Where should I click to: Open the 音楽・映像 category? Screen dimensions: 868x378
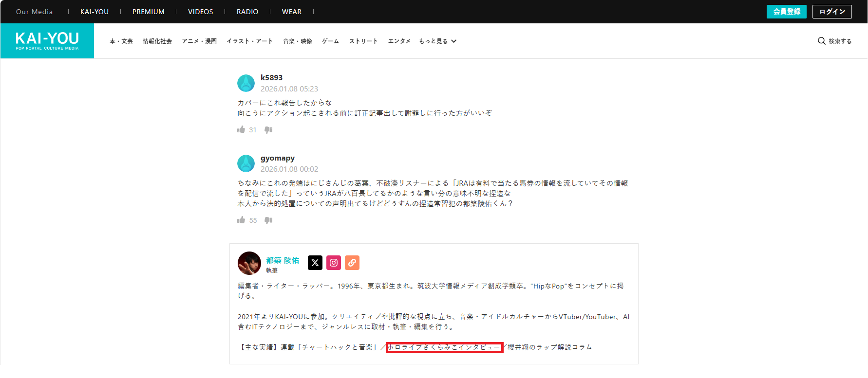[298, 41]
